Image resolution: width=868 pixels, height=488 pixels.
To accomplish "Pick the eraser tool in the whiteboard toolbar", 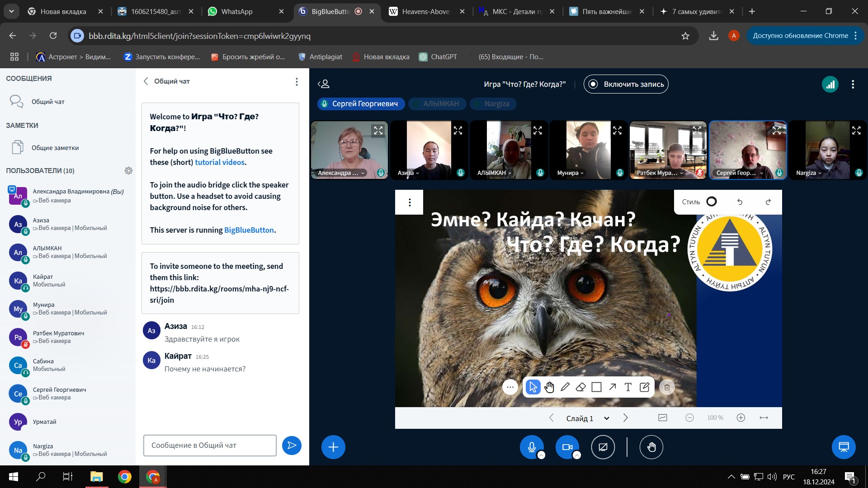I will click(580, 387).
